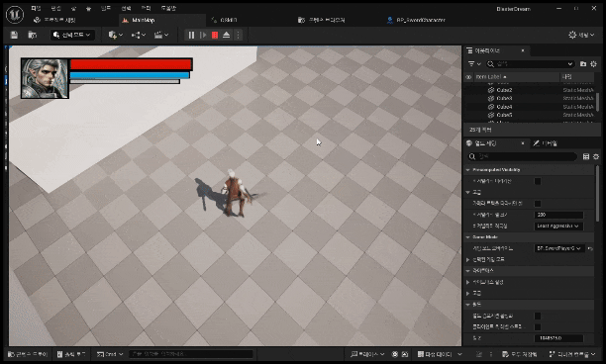
Task: Open the Content Drawer in status bar
Action: pos(28,354)
